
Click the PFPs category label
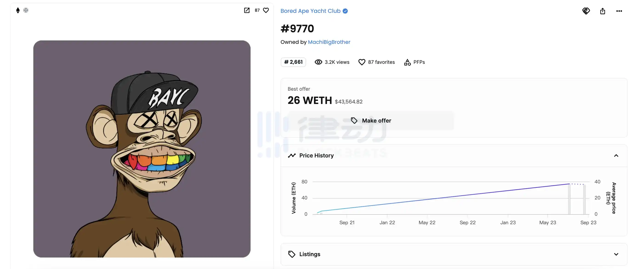[419, 62]
